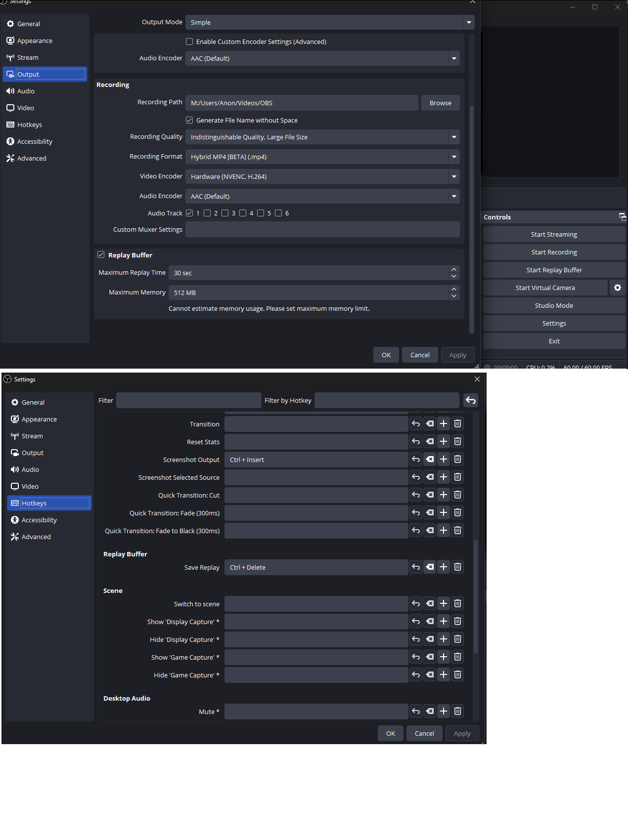Screen dimensions: 628x840
Task: Toggle Studio Mode button
Action: coord(554,305)
